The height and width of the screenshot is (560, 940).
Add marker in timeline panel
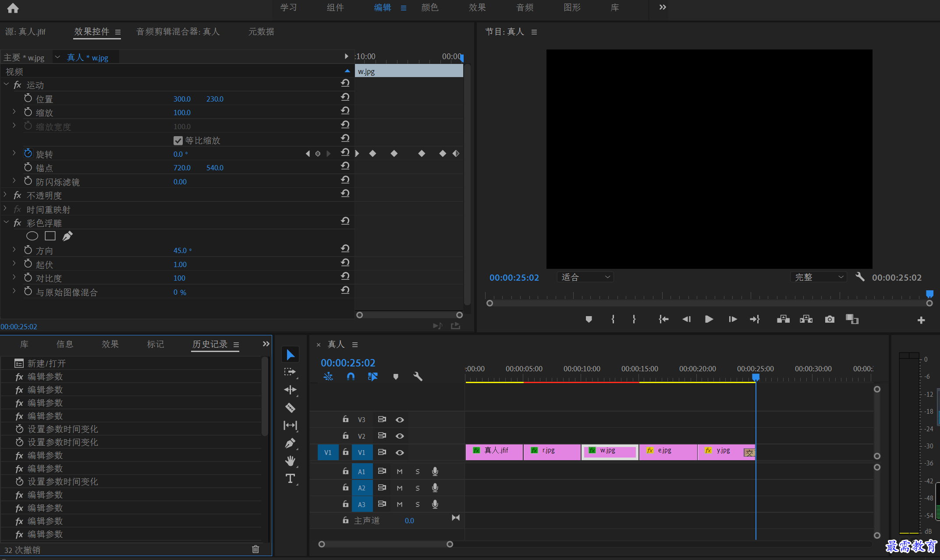[396, 377]
